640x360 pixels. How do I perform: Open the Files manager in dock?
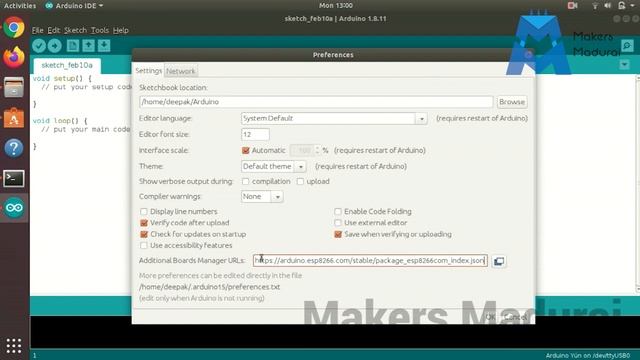coord(14,87)
